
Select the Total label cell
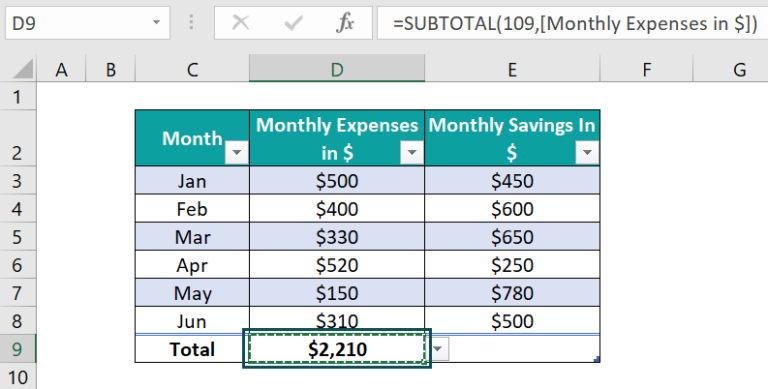[x=192, y=349]
